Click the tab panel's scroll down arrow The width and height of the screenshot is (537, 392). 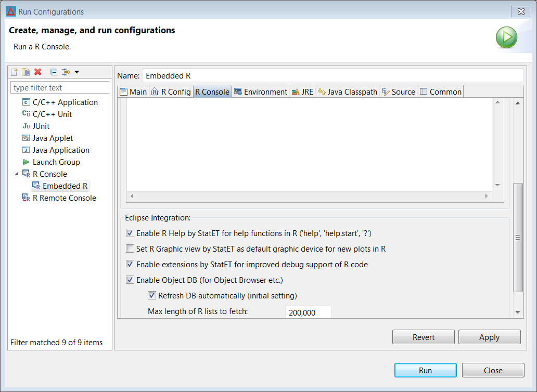(x=518, y=312)
